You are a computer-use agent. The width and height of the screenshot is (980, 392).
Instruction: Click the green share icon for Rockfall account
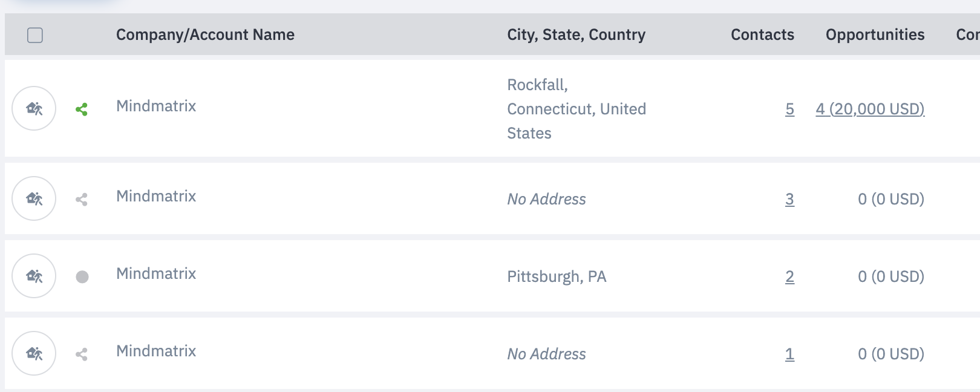pos(82,109)
